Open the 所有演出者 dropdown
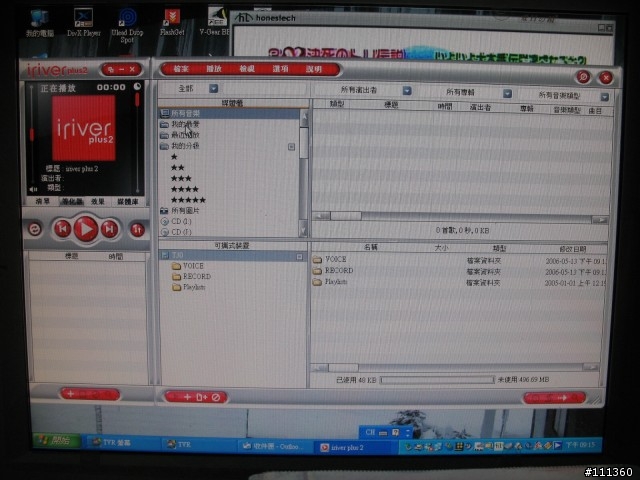The height and width of the screenshot is (480, 640). click(x=407, y=91)
